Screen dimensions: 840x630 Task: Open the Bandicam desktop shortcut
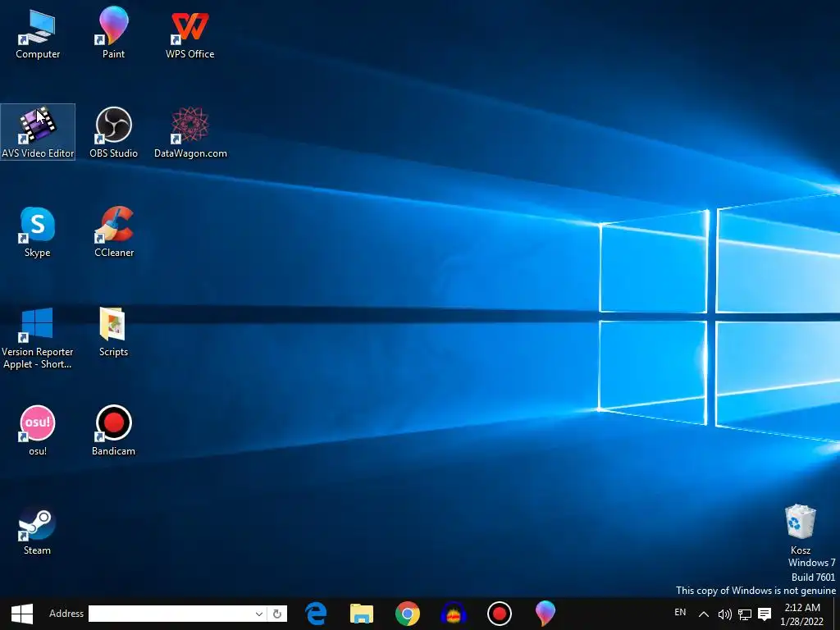[113, 431]
